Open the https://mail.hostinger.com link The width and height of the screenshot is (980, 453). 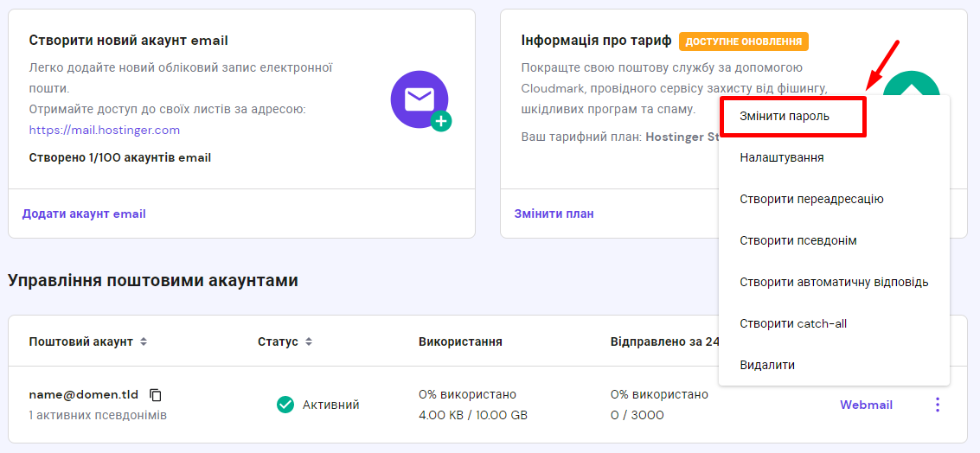click(105, 130)
